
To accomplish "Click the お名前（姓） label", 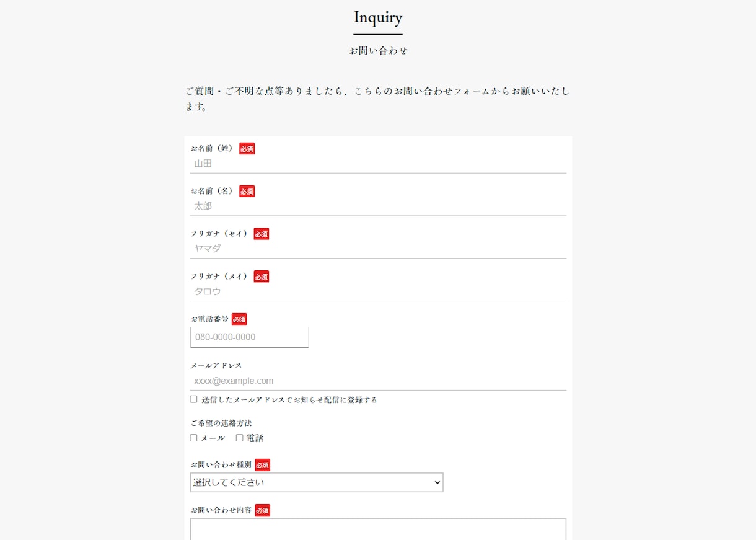I will coord(212,148).
